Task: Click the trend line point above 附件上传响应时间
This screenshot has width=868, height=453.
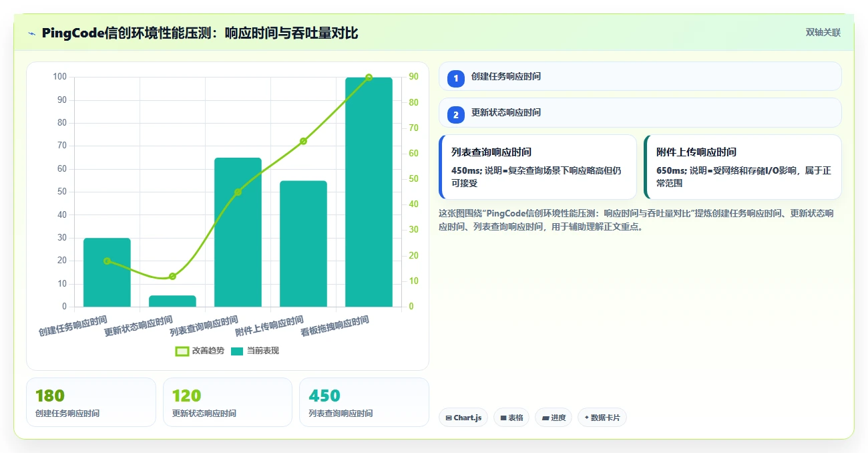Action: point(303,141)
